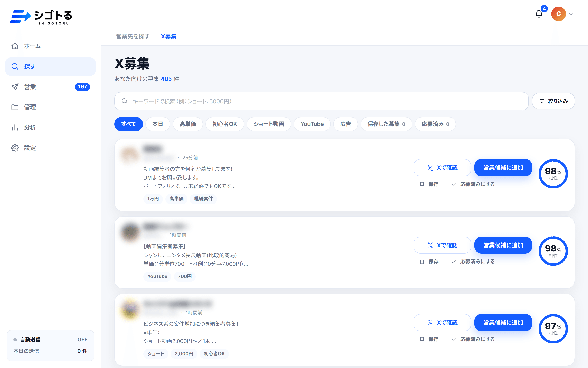Click the シゴトる logo
The height and width of the screenshot is (368, 588).
coord(41,17)
